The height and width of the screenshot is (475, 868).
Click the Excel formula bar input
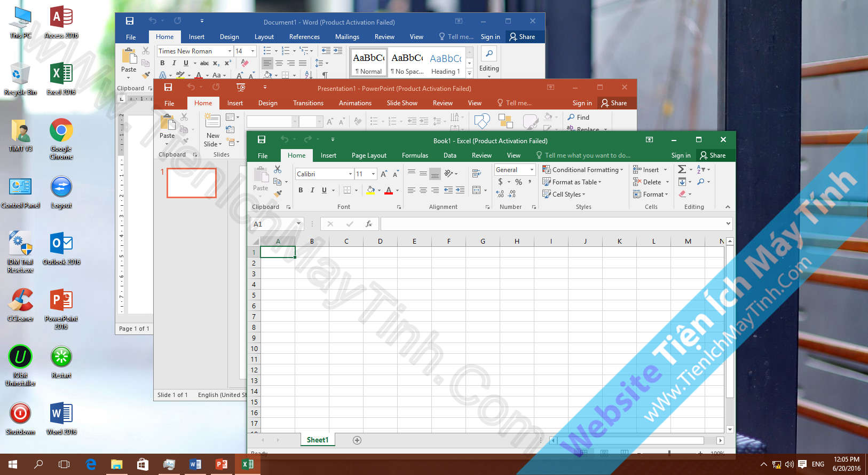(553, 224)
